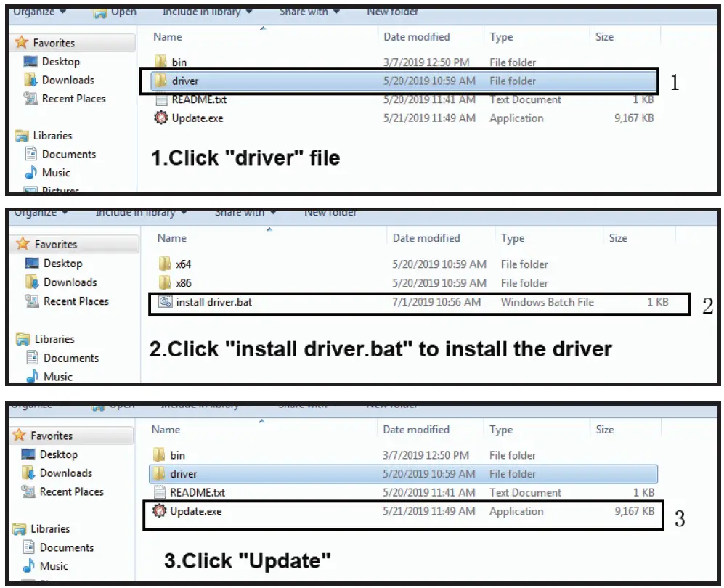724x588 pixels.
Task: Sort by Name column in step 2 window
Action: click(x=172, y=238)
